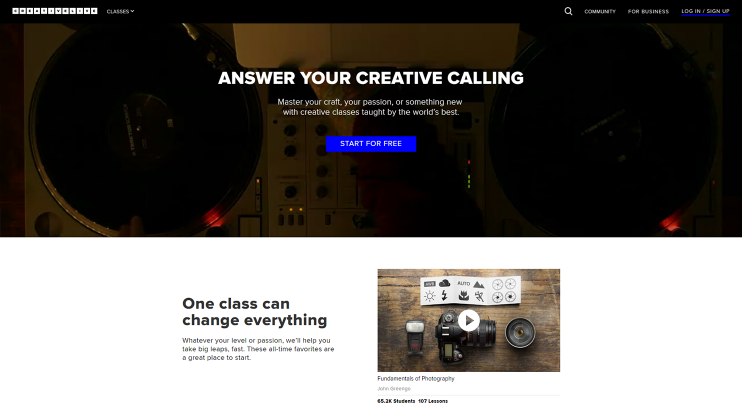Open the Fundamentals of Photography title link
Viewport: 742px width, 416px height.
pyautogui.click(x=415, y=379)
